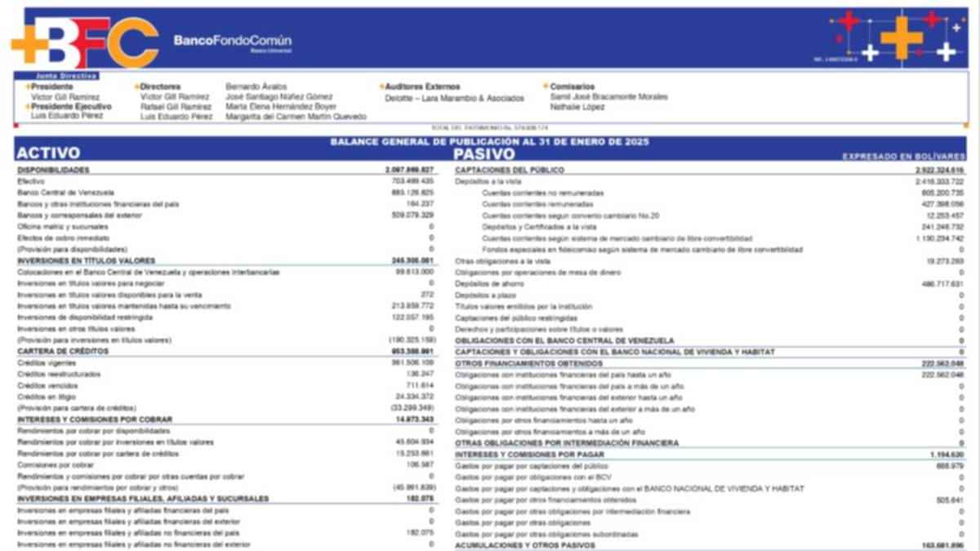Click the TOTAL DEL PATRIMONIO text
The height and width of the screenshot is (551, 980).
pos(488,127)
